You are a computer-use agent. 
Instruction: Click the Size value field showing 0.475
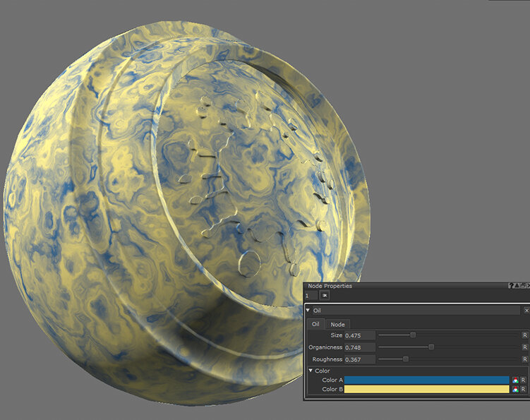pos(359,335)
